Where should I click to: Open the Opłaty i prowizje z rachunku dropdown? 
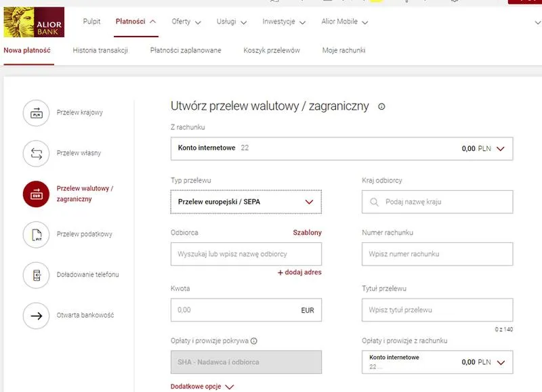501,362
